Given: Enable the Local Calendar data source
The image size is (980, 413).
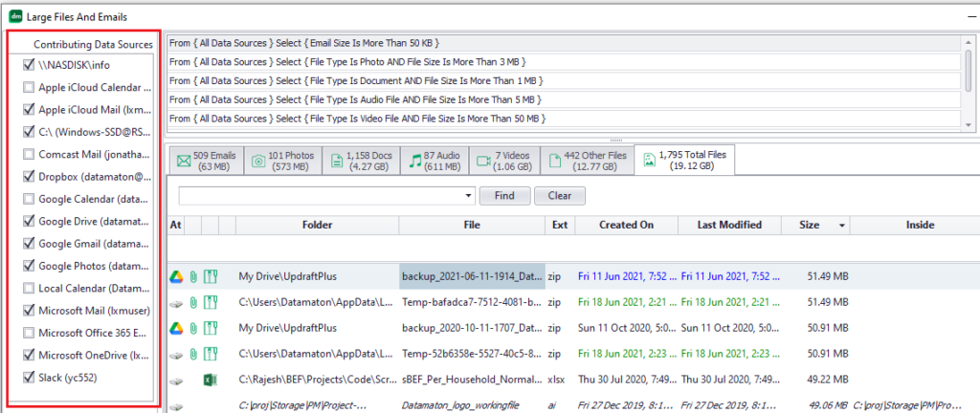Looking at the screenshot, I should tap(28, 288).
